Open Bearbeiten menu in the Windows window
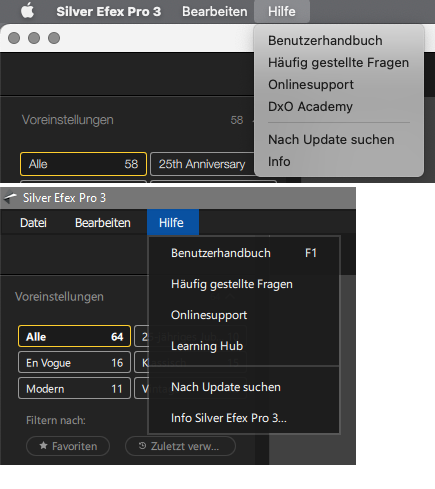The width and height of the screenshot is (435, 489). (103, 223)
